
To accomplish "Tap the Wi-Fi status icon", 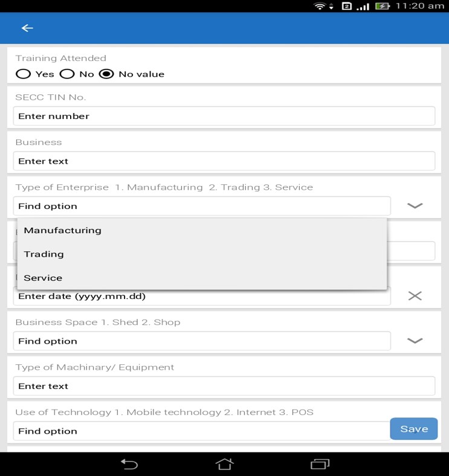I will pyautogui.click(x=320, y=6).
